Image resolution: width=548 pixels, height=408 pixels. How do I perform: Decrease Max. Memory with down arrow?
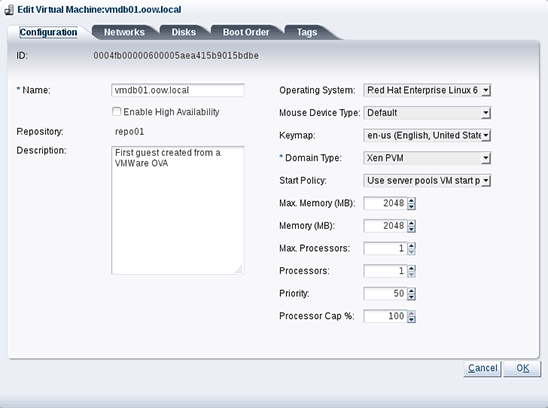pyautogui.click(x=411, y=207)
